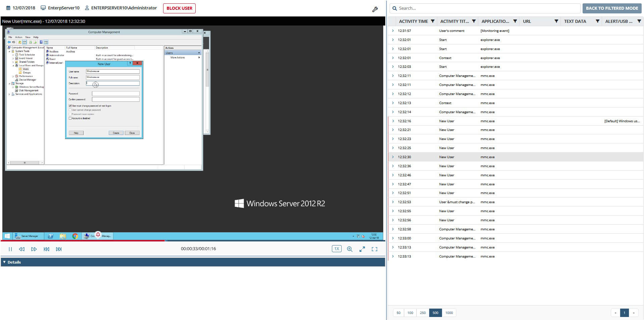Set the page size to 1000
The height and width of the screenshot is (320, 644).
point(449,313)
